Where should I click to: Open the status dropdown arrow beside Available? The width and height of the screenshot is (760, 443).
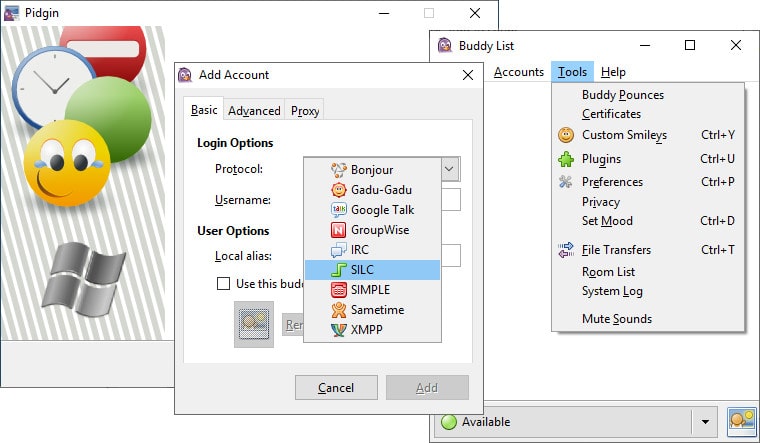click(x=705, y=422)
